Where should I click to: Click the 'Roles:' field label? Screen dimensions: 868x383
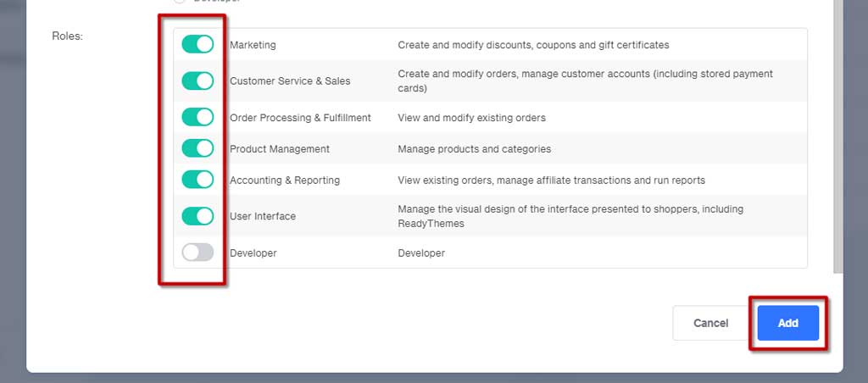(67, 36)
